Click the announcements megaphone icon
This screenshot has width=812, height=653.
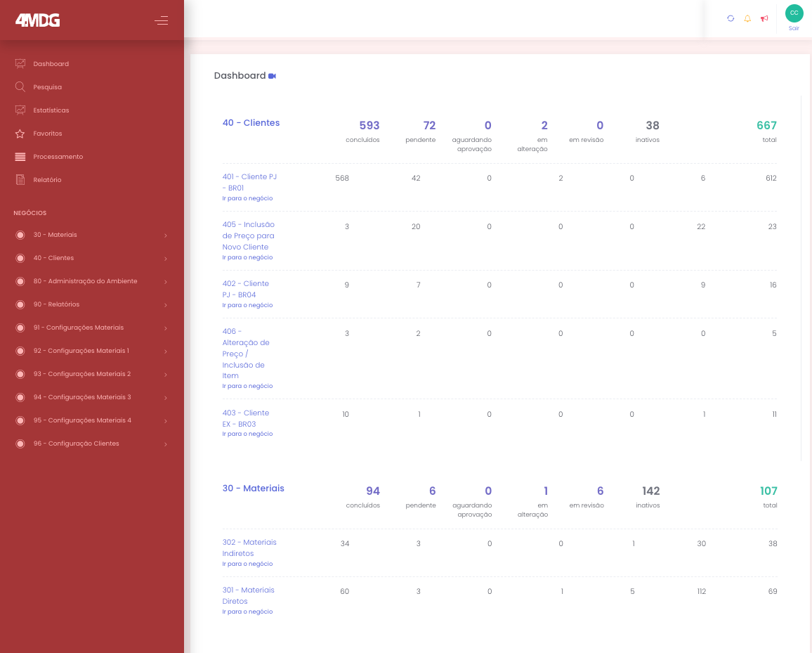[x=764, y=19]
